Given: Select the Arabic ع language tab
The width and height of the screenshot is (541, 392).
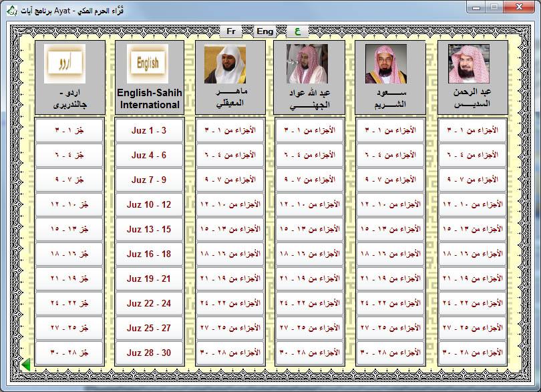Looking at the screenshot, I should click(298, 31).
